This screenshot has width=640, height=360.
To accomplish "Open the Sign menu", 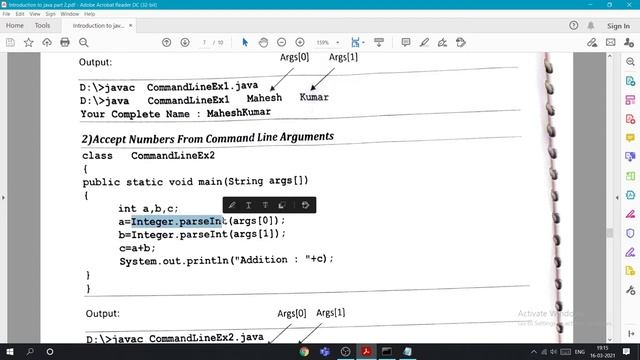I will point(51,14).
